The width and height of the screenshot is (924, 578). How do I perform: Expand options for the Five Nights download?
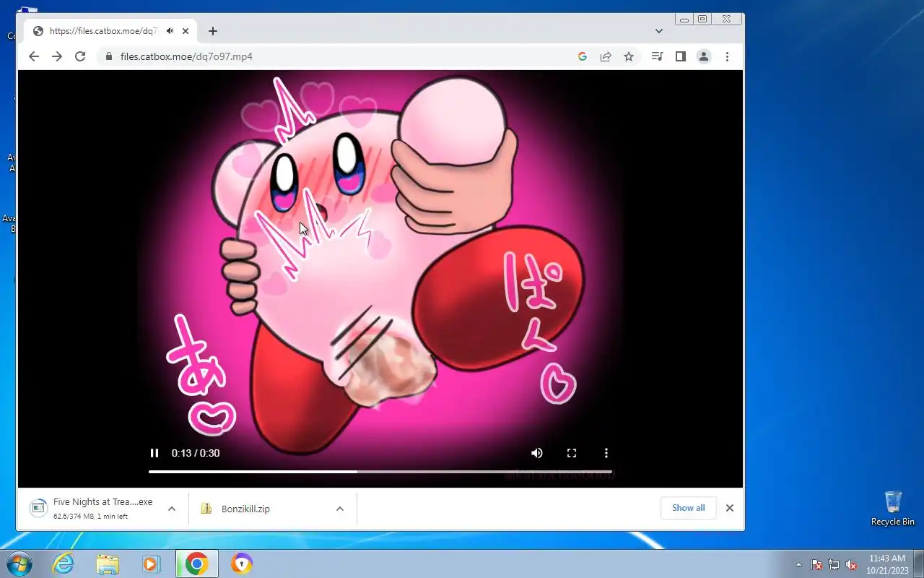pos(171,509)
